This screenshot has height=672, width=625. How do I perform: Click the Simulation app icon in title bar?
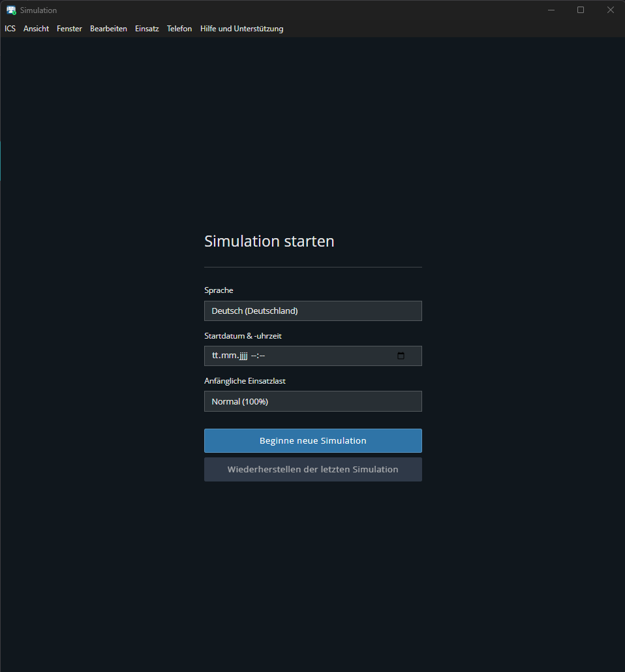[x=11, y=10]
